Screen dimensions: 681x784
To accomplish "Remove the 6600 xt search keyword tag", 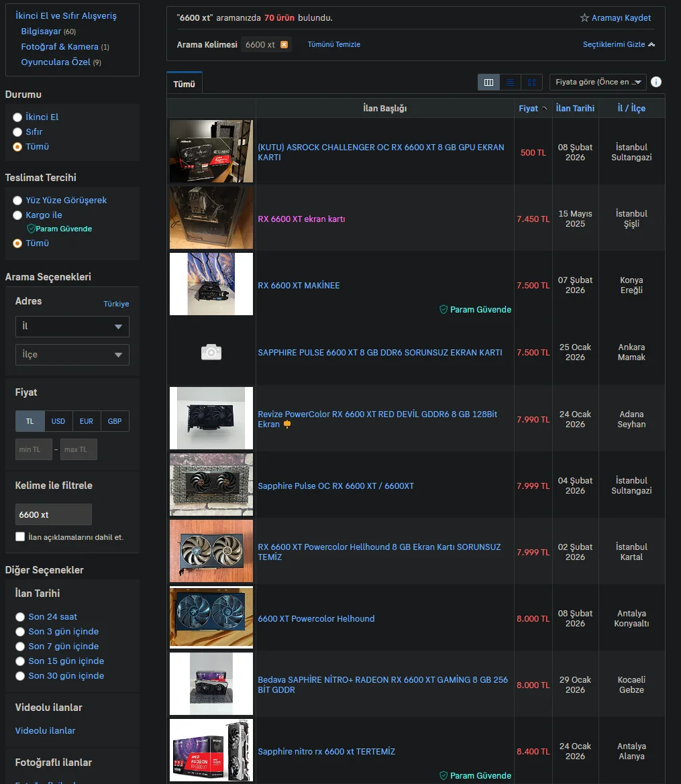I will pos(284,44).
